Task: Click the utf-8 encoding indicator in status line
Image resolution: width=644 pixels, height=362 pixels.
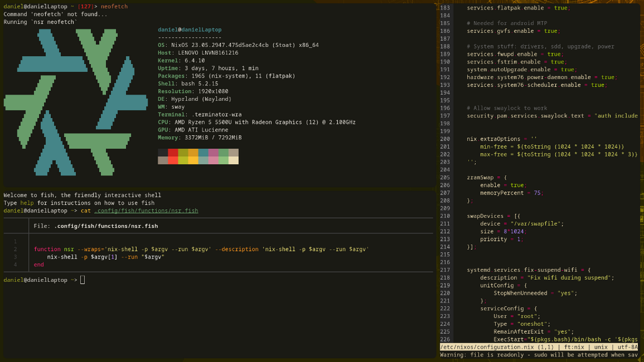Action: pyautogui.click(x=627, y=347)
